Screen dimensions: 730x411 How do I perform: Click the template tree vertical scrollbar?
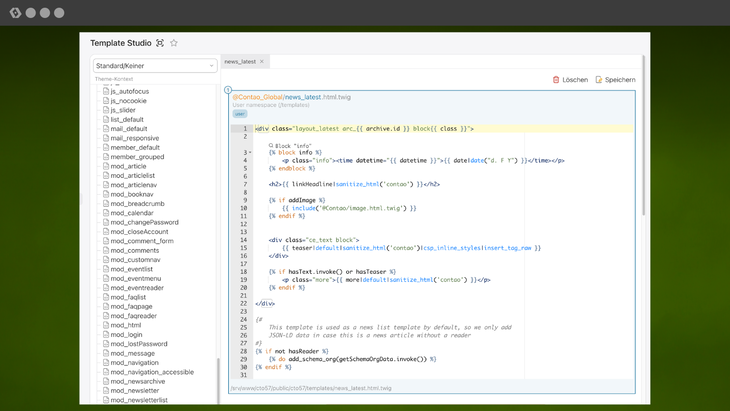(218, 380)
